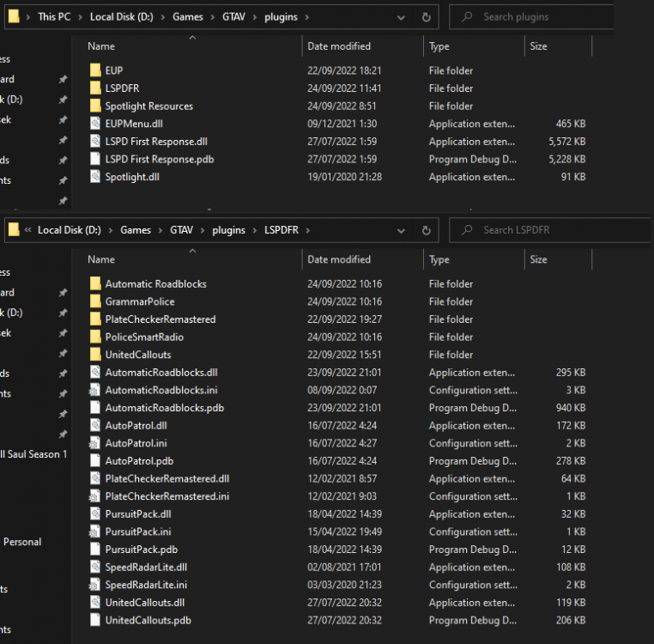This screenshot has width=654, height=644.
Task: Select the AutomaticRoadblocks.dll file icon
Action: [x=95, y=372]
